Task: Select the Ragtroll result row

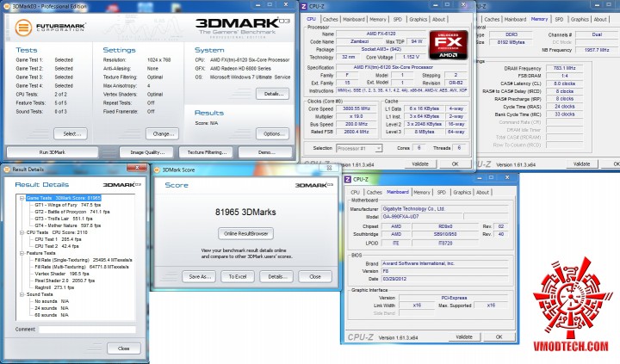Action: [54, 287]
